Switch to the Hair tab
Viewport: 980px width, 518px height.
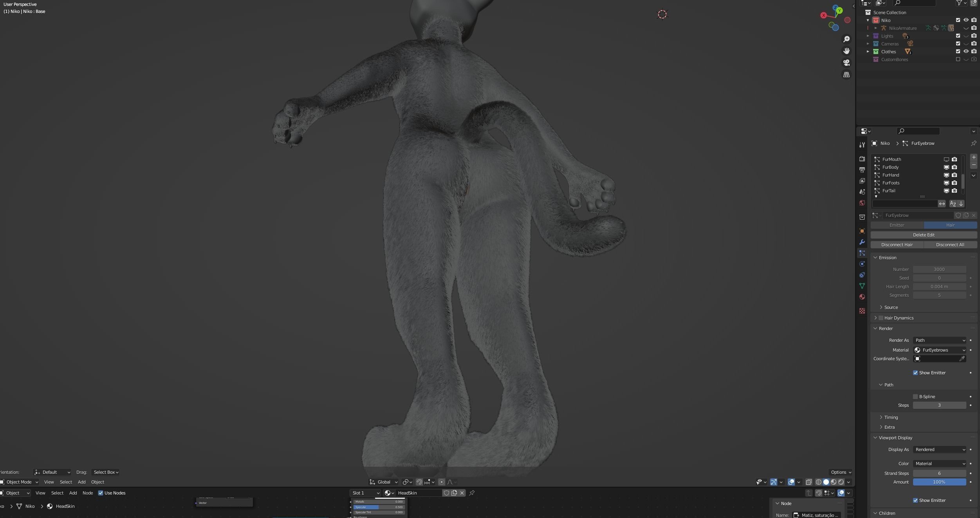950,225
